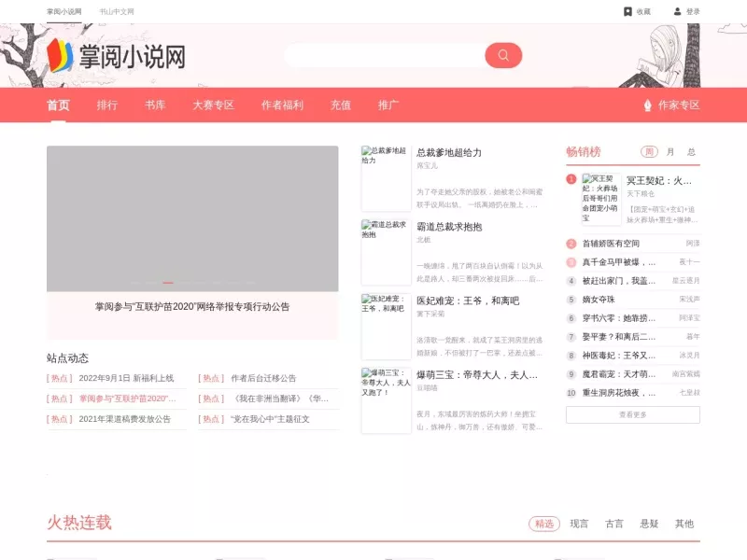The height and width of the screenshot is (560, 747).
Task: Open ranked book 首辅娇医有空间
Action: coord(611,244)
